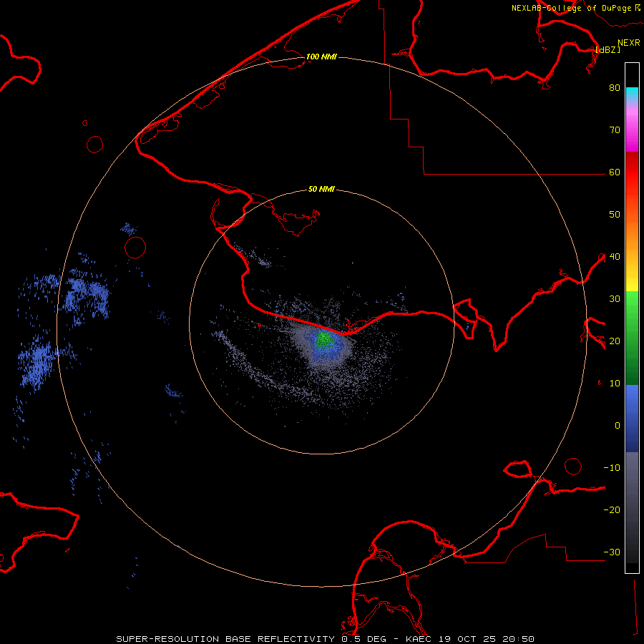Viewport: 644px width, 644px height.
Task: Click the blue segment of the color bar
Action: coord(632,418)
